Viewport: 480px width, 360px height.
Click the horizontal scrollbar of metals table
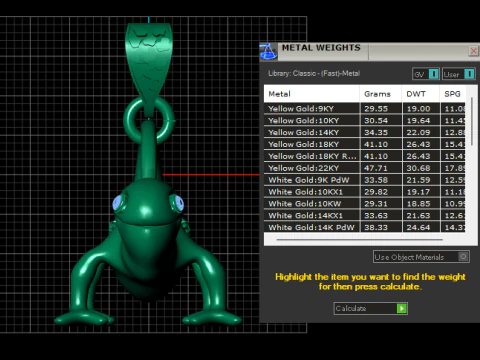tap(359, 239)
